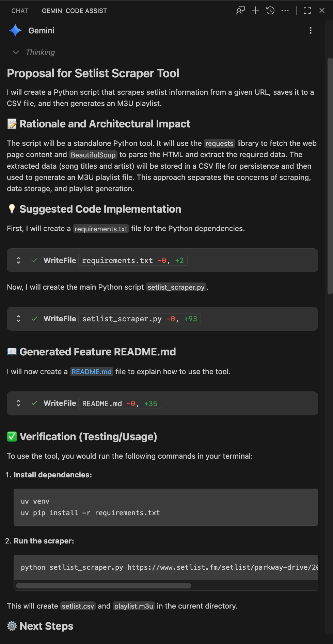Select the GEMINI CODE ASSIST tab
333x644 pixels.
point(74,11)
